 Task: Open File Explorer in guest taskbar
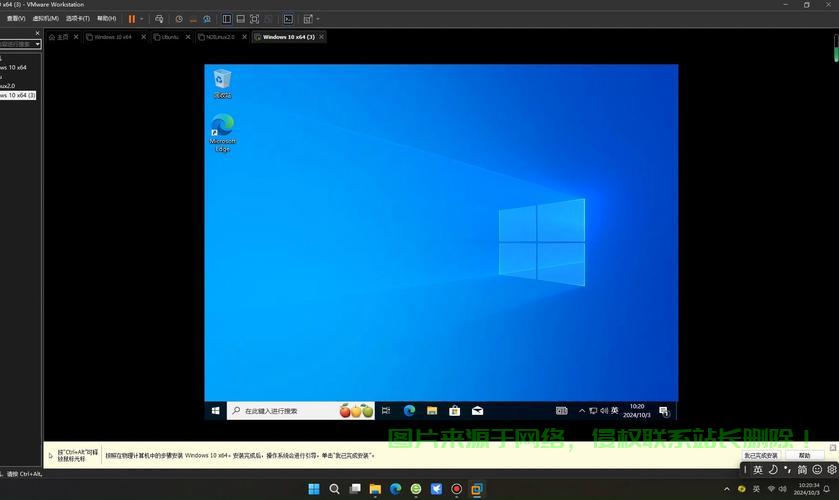[432, 410]
